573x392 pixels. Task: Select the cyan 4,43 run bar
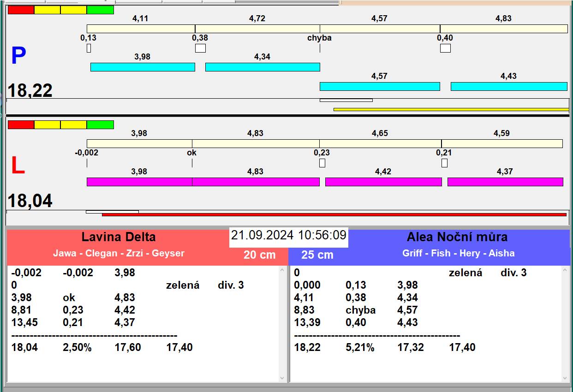[x=509, y=86]
